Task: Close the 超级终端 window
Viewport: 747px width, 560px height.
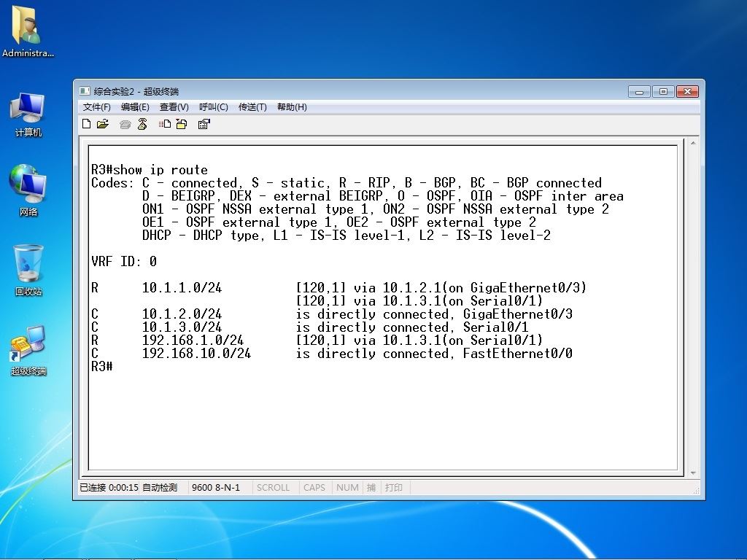Action: pos(687,91)
